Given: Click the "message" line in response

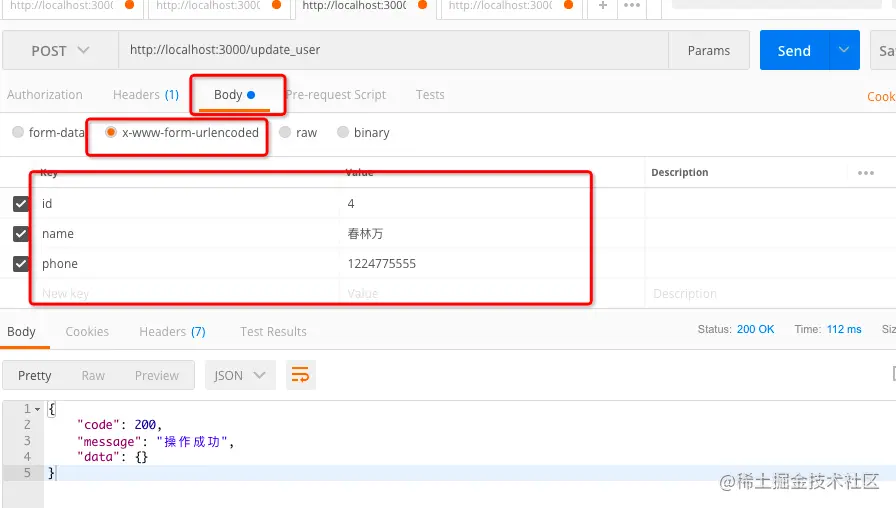Looking at the screenshot, I should click(155, 441).
